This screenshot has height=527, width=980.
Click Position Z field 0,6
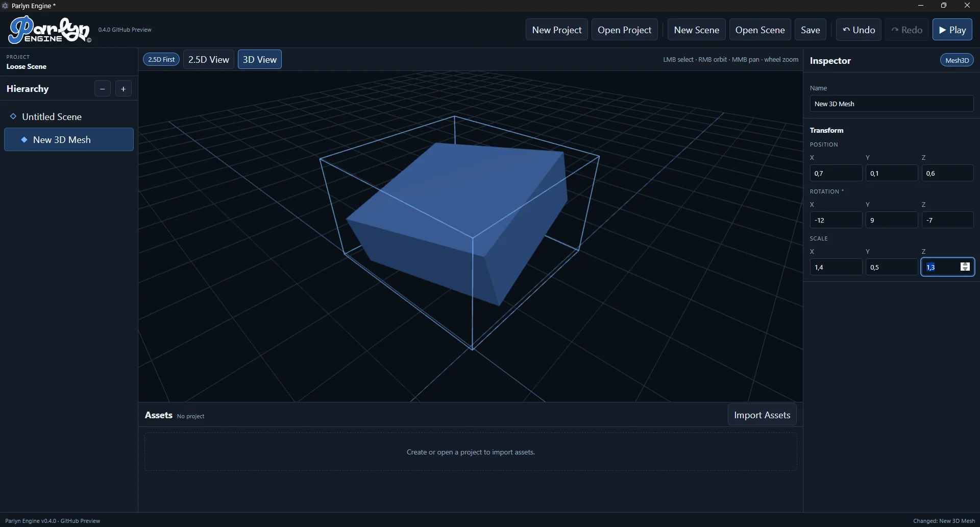948,173
